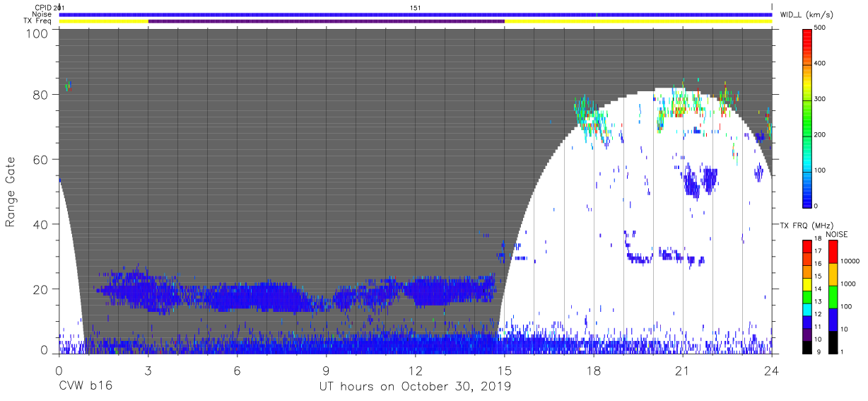
Task: Click the yellow TX Freq bar after 15 UT
Action: click(638, 21)
